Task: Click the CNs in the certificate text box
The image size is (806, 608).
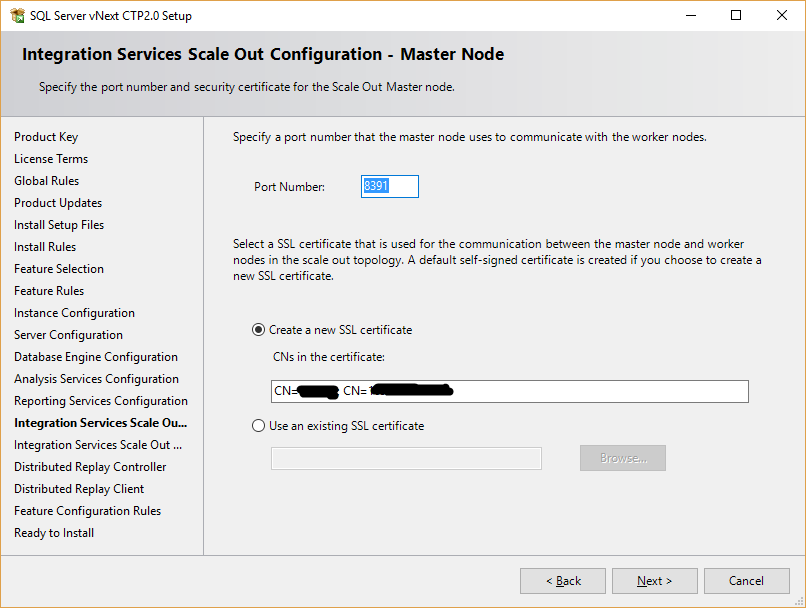Action: click(x=509, y=391)
